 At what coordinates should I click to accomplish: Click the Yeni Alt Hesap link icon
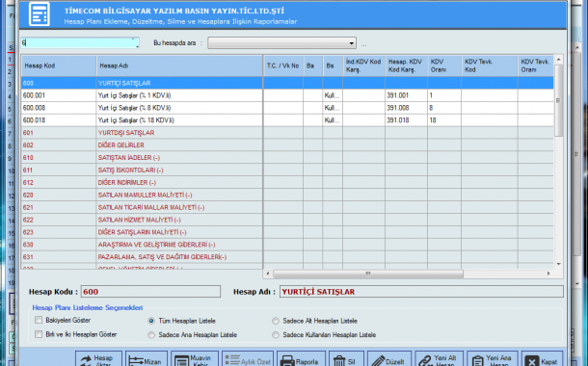[x=425, y=361]
